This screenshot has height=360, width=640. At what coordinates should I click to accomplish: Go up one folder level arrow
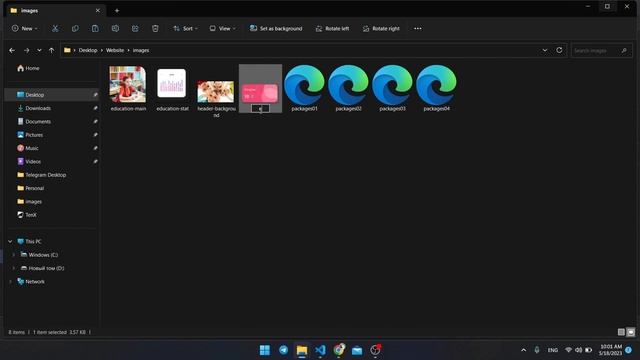[x=51, y=50]
